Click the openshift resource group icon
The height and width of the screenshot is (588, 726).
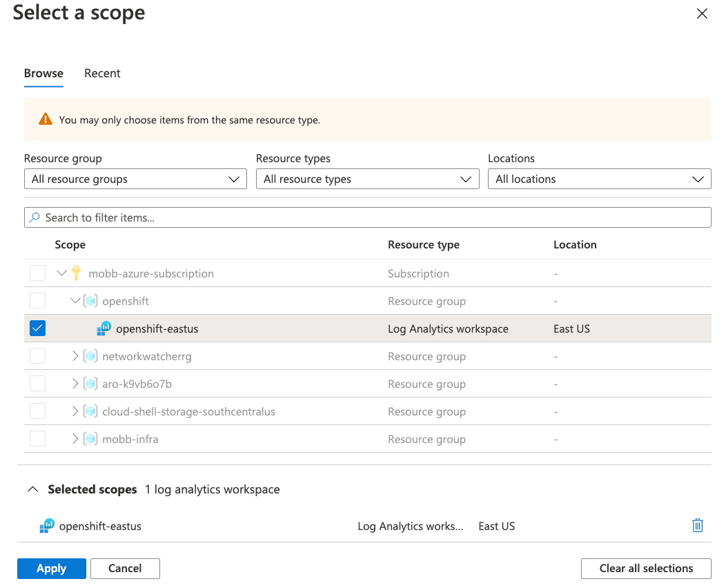(90, 300)
